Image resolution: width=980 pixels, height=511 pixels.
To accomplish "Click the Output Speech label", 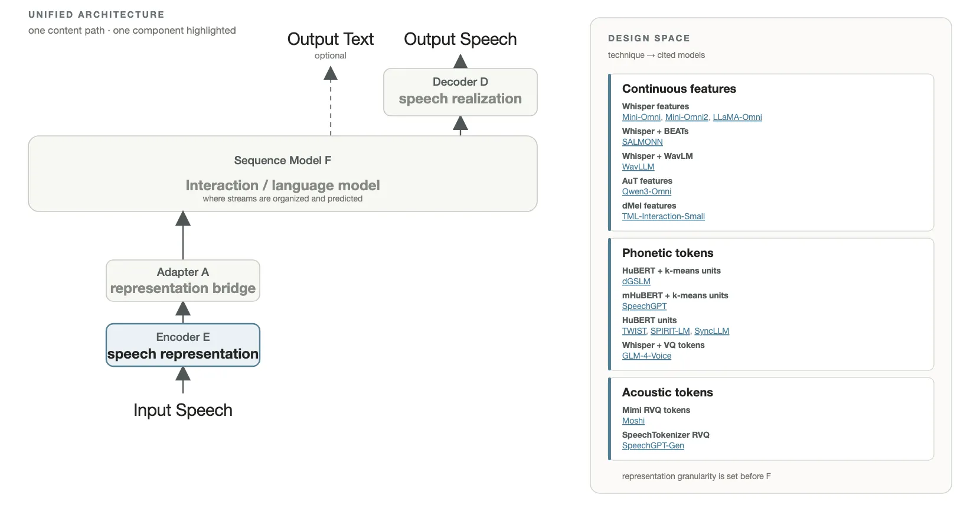I will coord(460,39).
